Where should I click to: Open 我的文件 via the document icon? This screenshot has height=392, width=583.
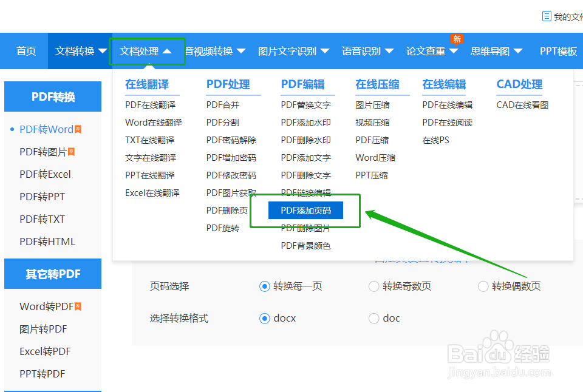547,16
